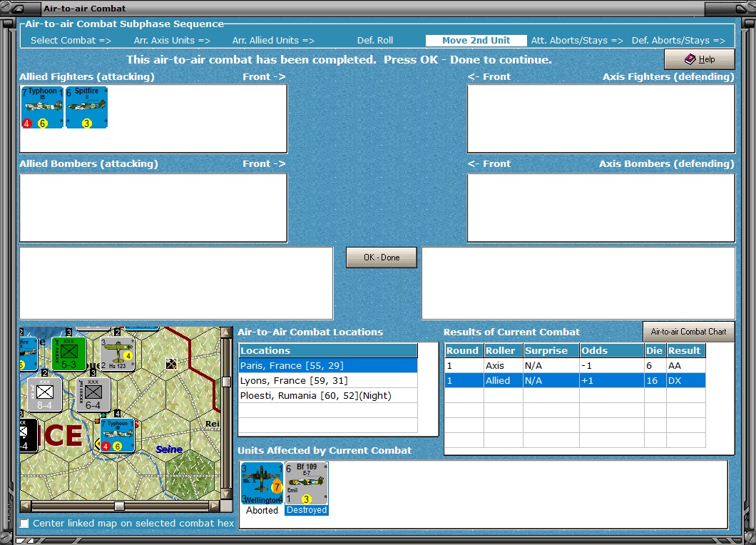Click the Allied Bombers (attacking) box
The height and width of the screenshot is (545, 756).
[x=153, y=208]
